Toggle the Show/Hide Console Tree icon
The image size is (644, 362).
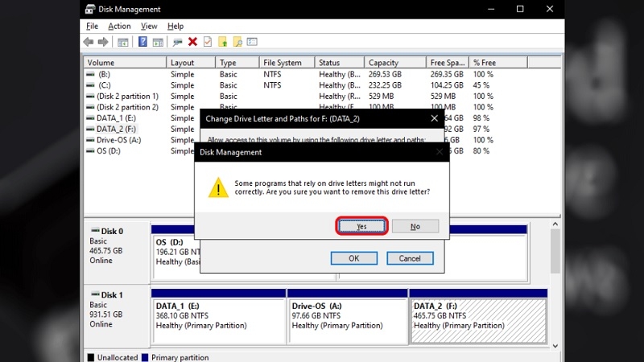(x=123, y=42)
